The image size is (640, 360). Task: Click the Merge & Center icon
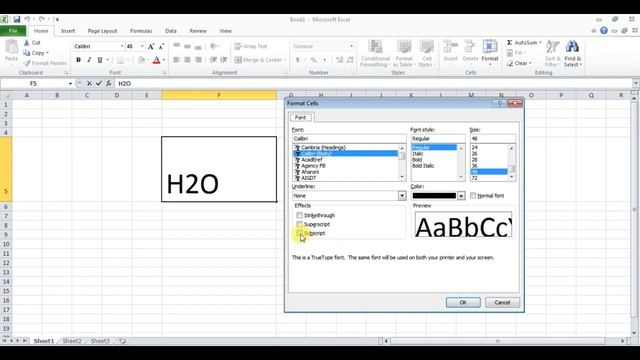tap(238, 60)
